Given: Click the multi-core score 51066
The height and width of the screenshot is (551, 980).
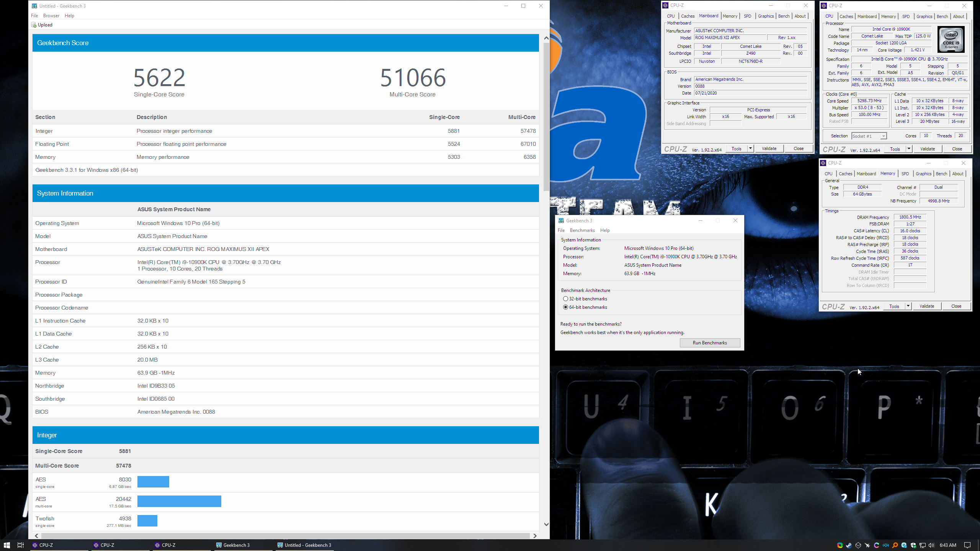Looking at the screenshot, I should [413, 78].
